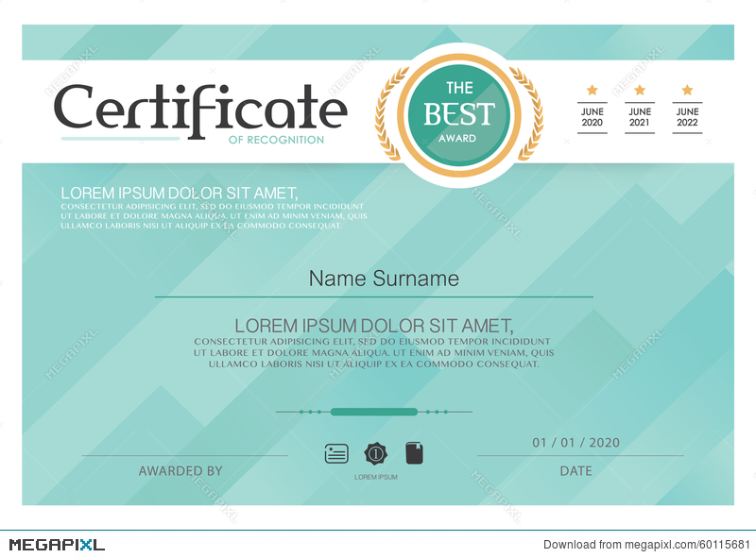Image resolution: width=756 pixels, height=558 pixels.
Task: Click the OF RECOGNITION subtitle
Action: pyautogui.click(x=279, y=140)
